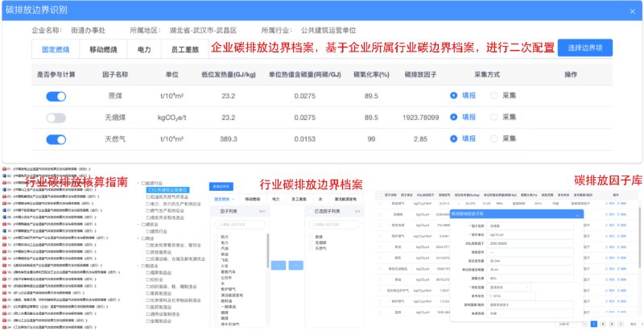This screenshot has width=644, height=331.
Task: Switch to the 移动燃烧 tab
Action: (x=102, y=49)
